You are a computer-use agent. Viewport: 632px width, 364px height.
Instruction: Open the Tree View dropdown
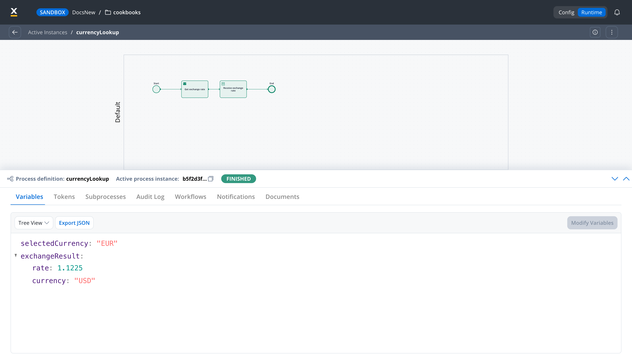coord(34,223)
